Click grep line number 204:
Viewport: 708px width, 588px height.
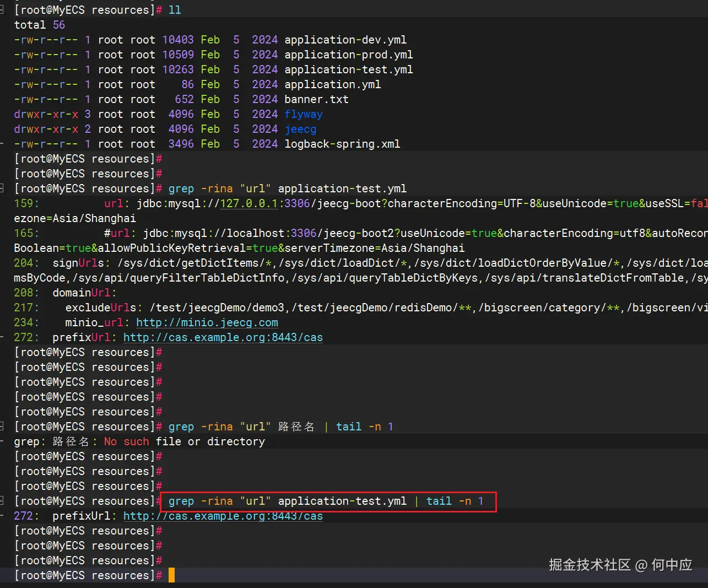26,263
